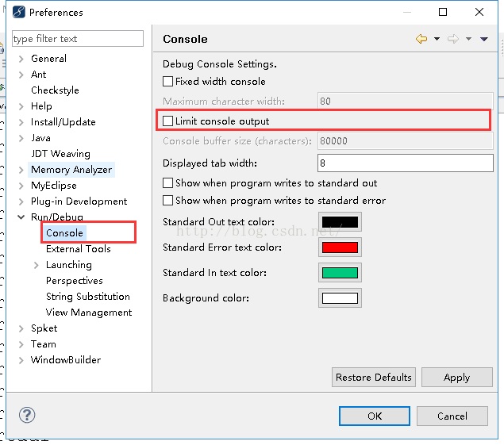Screen dimensions: 504x445
Task: Check Show when program writes to standard out
Action: point(167,183)
